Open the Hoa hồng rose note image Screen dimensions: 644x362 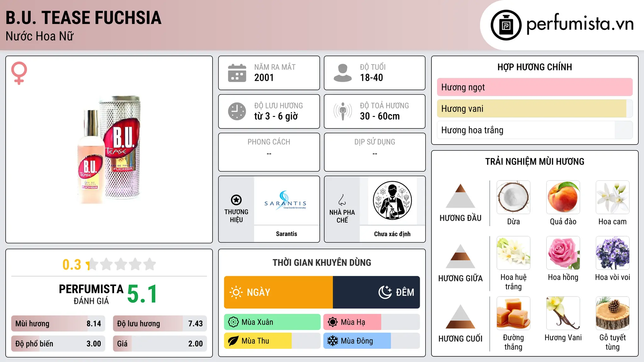click(563, 253)
